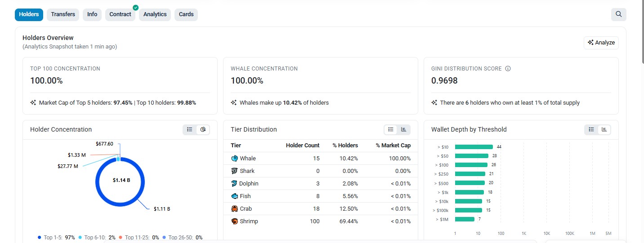Toggle the Top 1-5 legend entry
The width and height of the screenshot is (644, 243).
56,237
